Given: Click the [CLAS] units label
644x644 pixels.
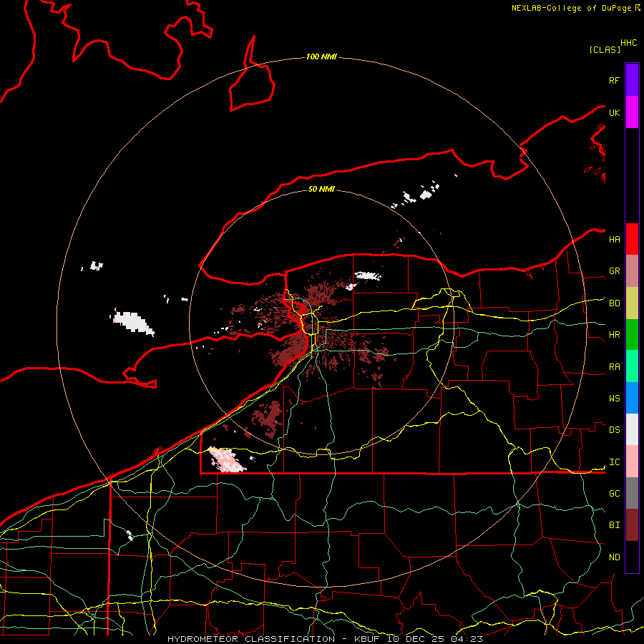Looking at the screenshot, I should coord(605,49).
